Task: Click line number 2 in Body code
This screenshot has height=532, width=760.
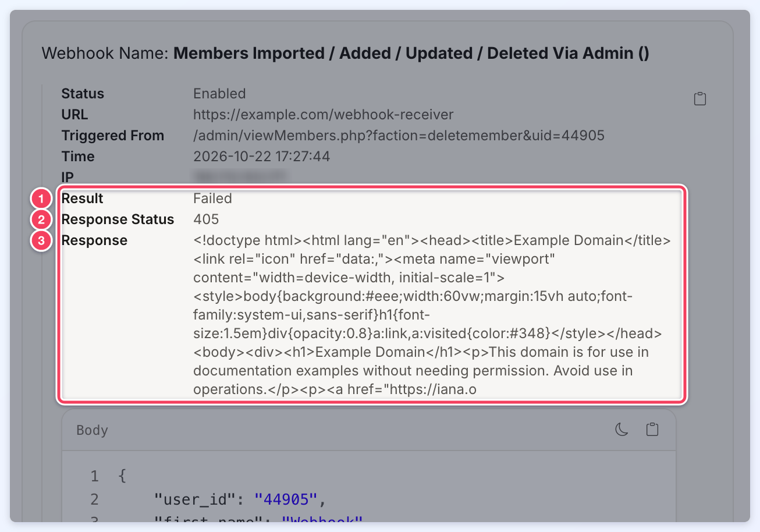Action: point(94,499)
